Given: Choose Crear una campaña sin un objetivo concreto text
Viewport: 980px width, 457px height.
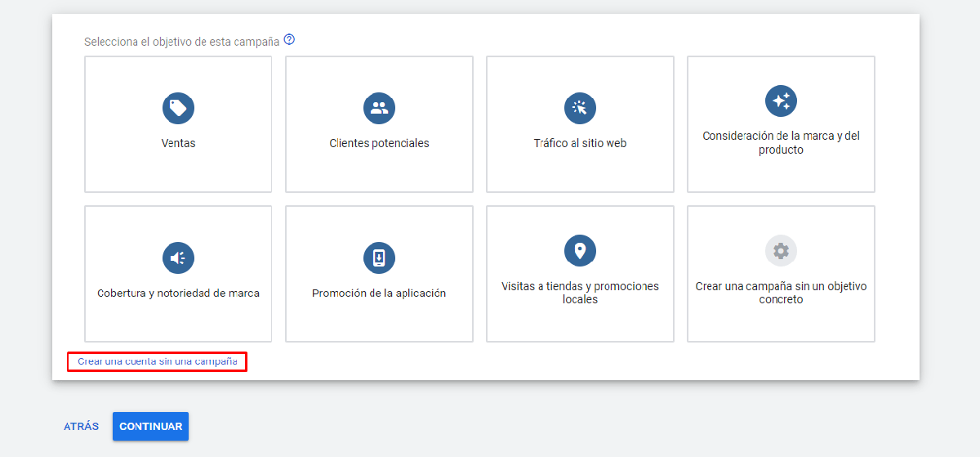Looking at the screenshot, I should click(781, 293).
